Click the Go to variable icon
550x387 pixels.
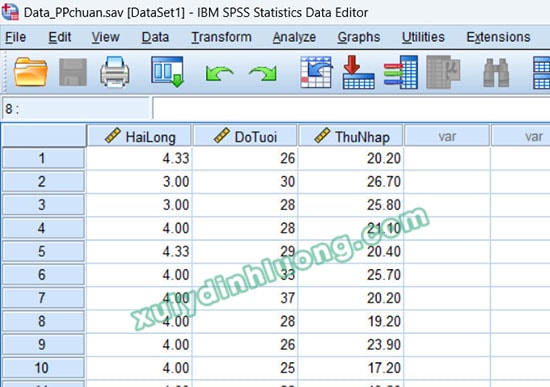(358, 72)
